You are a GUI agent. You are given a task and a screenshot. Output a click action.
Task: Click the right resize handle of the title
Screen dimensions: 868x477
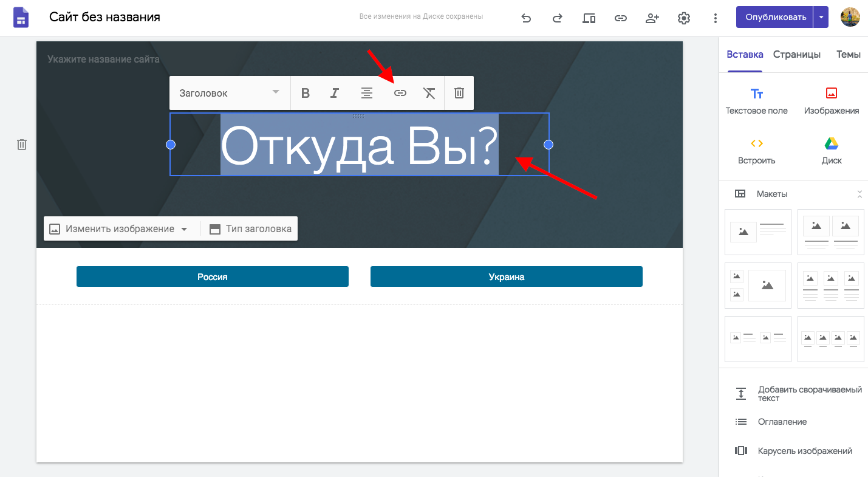548,145
